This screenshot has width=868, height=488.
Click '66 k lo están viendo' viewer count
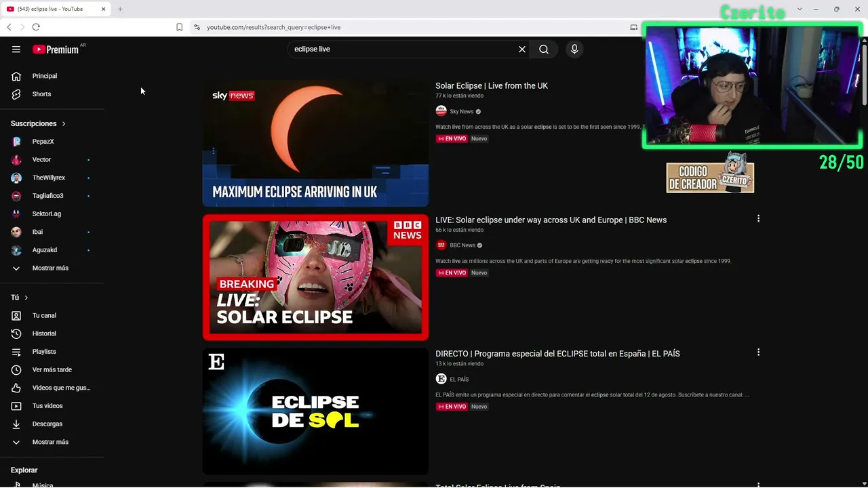(x=459, y=230)
